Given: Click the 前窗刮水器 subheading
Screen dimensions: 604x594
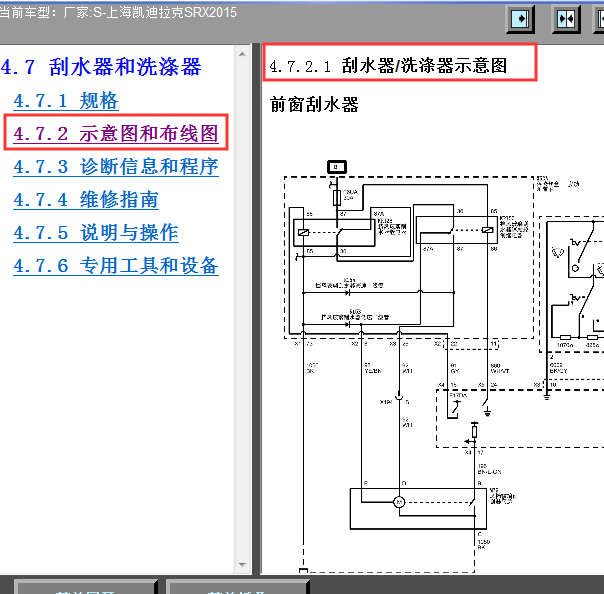Looking at the screenshot, I should [314, 104].
